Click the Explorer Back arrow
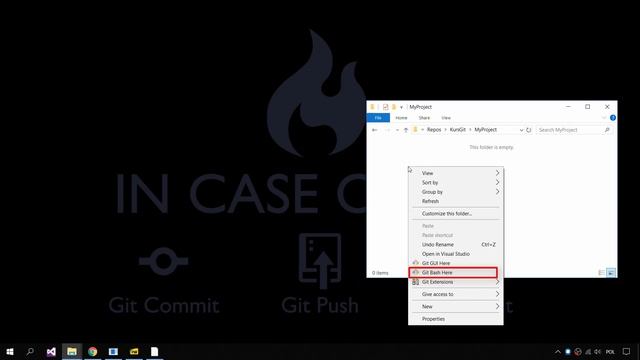The image size is (640, 360). 375,130
